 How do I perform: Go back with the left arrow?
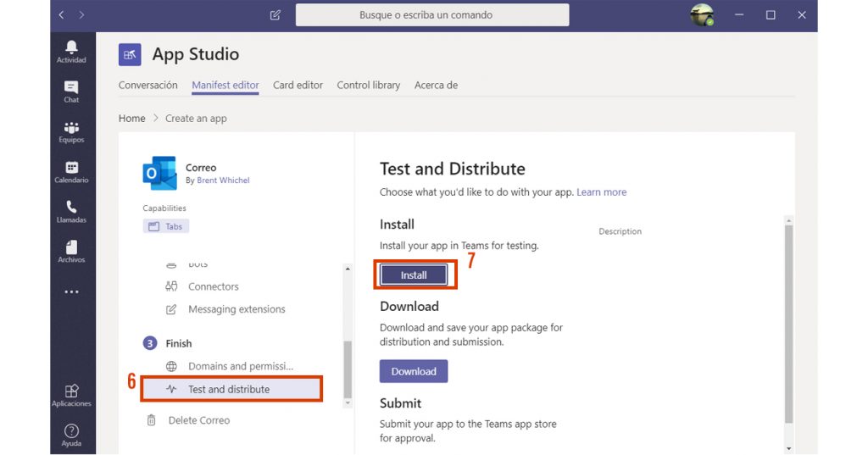point(61,15)
